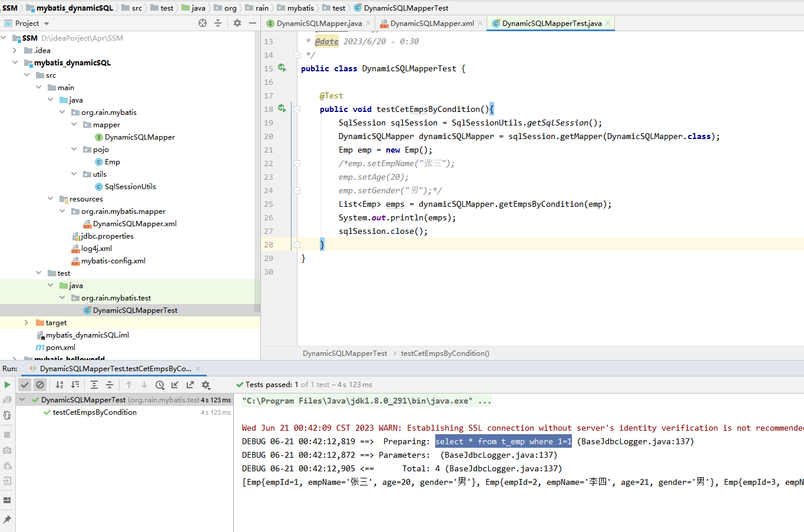Collapse the resources folder arrow
The height and width of the screenshot is (532, 804).
pos(50,199)
